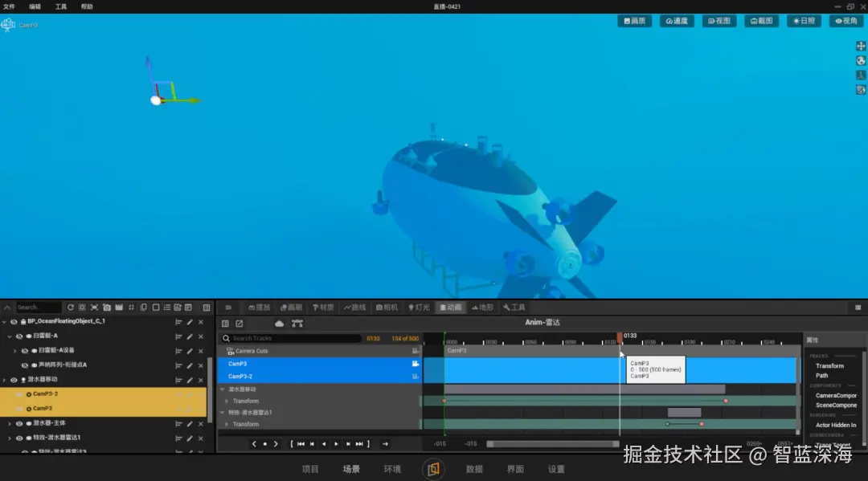Expand Transform under 潜水器移动 track
Viewport: 868px width, 481px height.
(x=227, y=402)
